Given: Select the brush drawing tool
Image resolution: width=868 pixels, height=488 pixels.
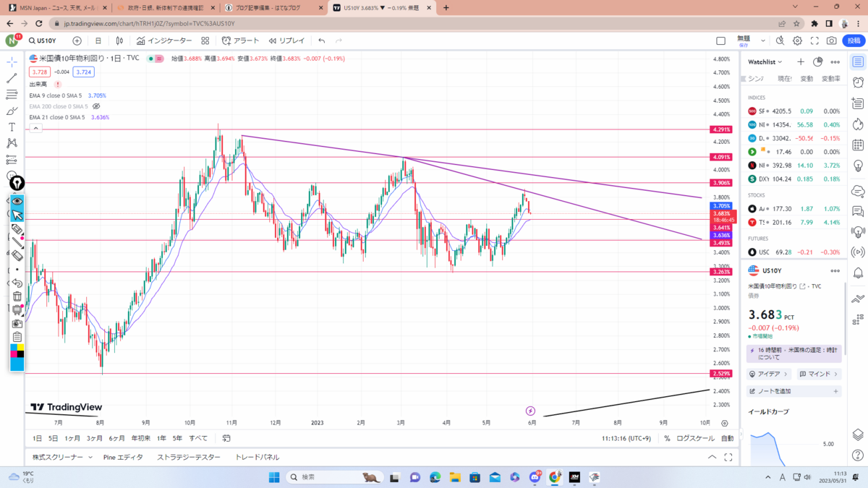Looking at the screenshot, I should (12, 111).
